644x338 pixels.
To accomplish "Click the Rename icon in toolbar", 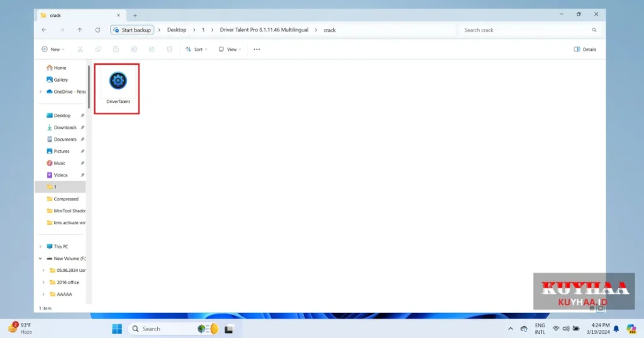I will pyautogui.click(x=134, y=49).
